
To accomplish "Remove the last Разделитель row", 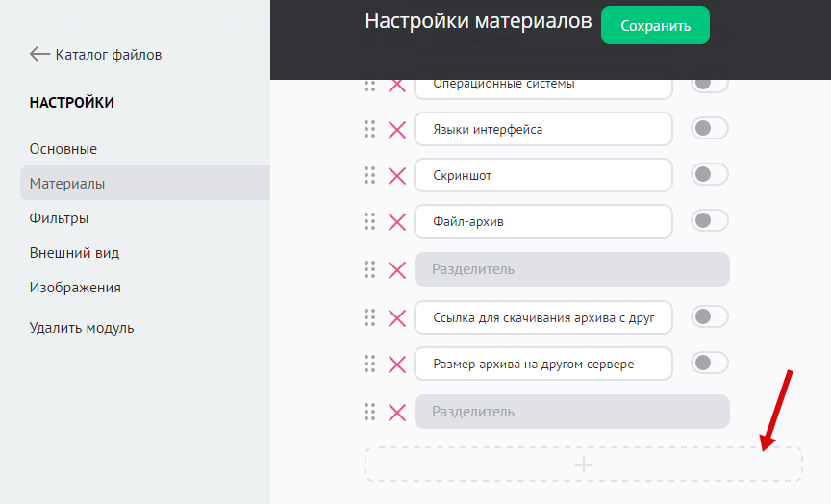I will click(396, 412).
